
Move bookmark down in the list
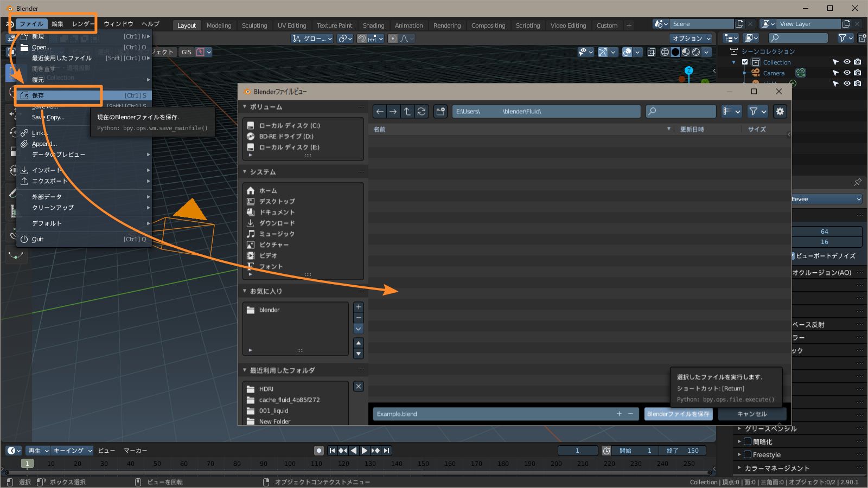[x=359, y=354]
